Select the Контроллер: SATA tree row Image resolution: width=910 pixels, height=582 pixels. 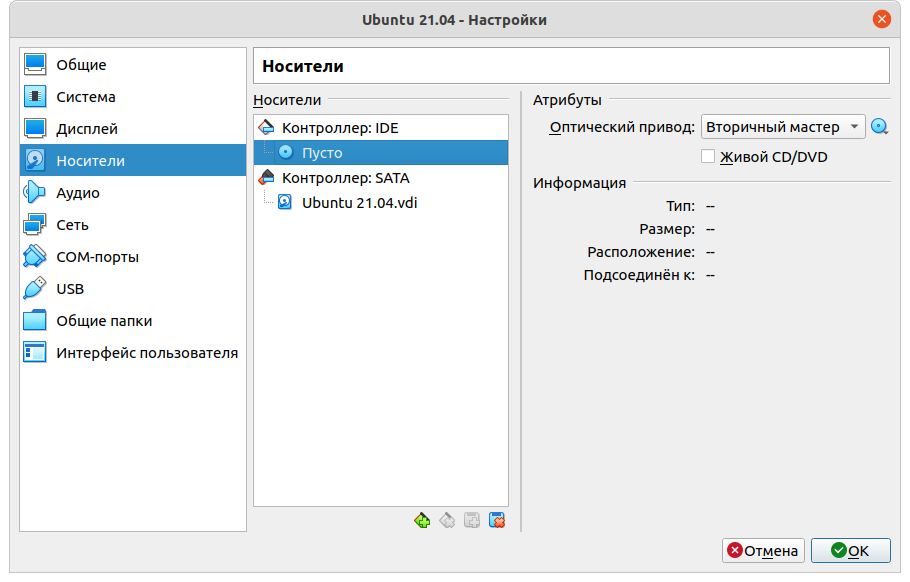381,178
